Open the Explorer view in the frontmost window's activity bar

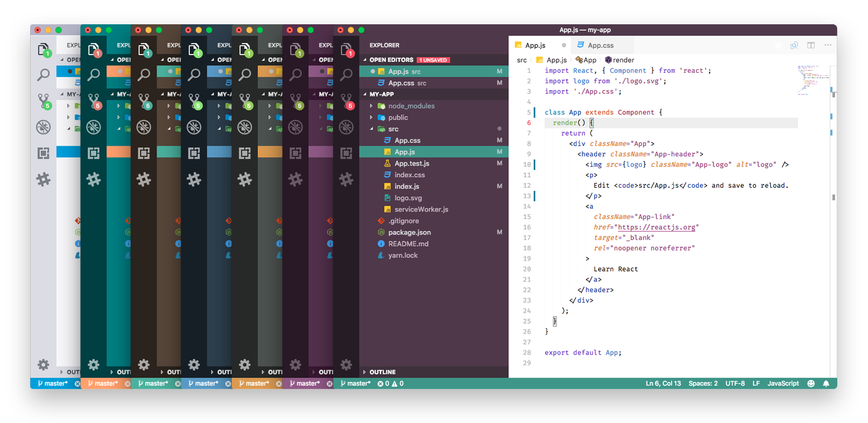pyautogui.click(x=346, y=50)
